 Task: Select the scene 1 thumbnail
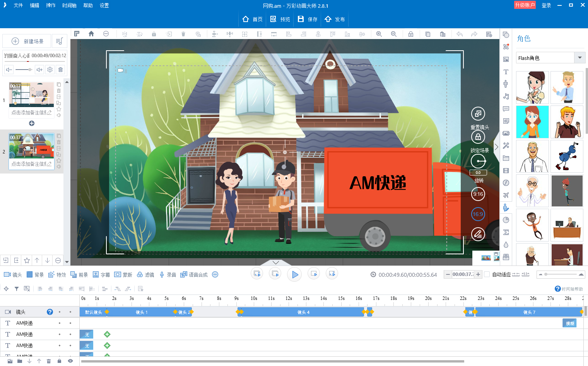pyautogui.click(x=32, y=94)
